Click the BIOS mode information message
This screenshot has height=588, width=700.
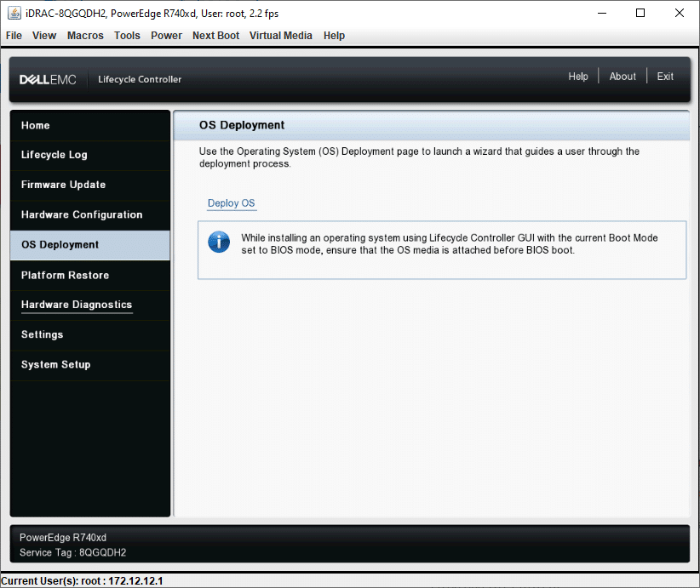point(449,244)
